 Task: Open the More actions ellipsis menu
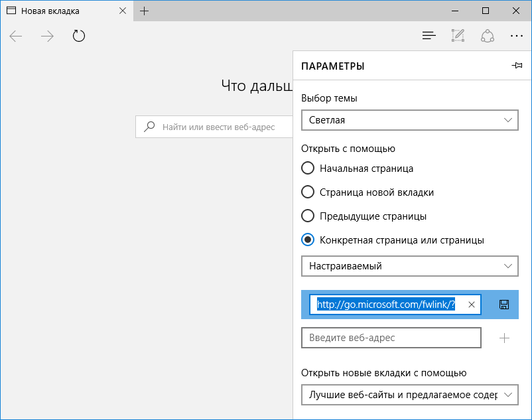[x=516, y=36]
